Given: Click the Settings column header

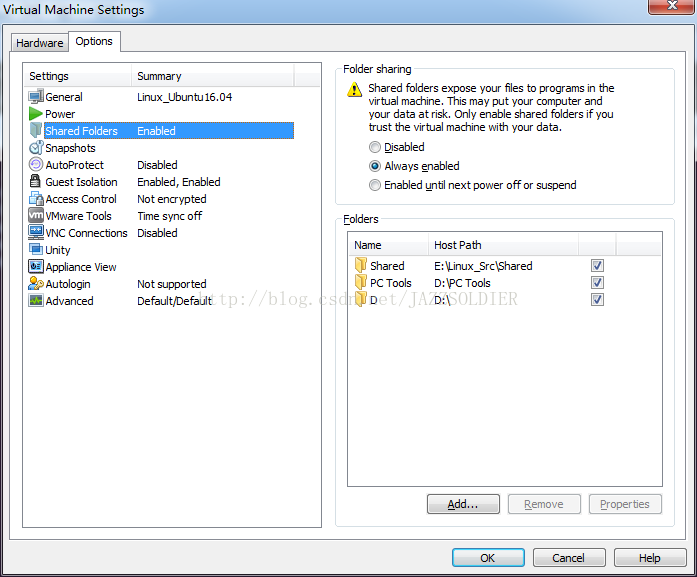Looking at the screenshot, I should [x=78, y=76].
